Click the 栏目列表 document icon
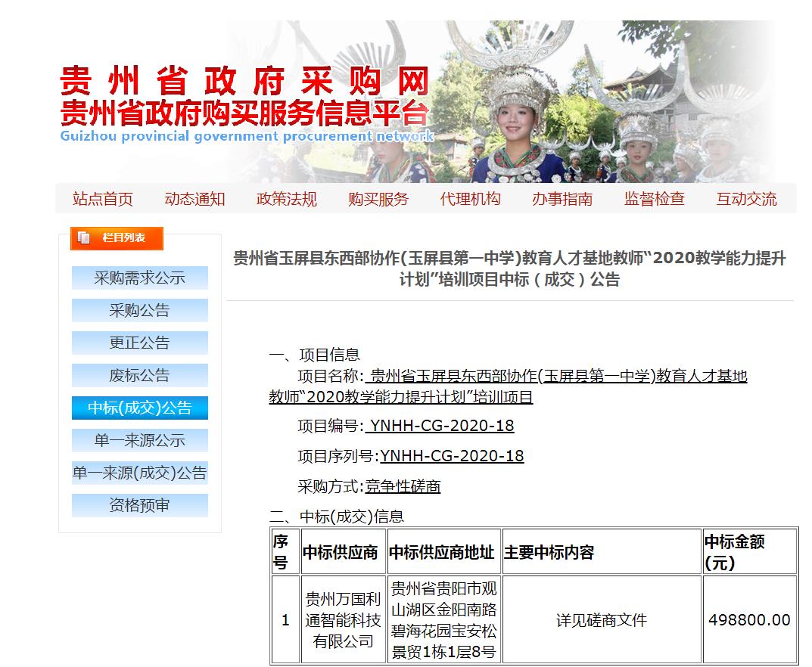Screen dimensions: 812x667 (84, 238)
